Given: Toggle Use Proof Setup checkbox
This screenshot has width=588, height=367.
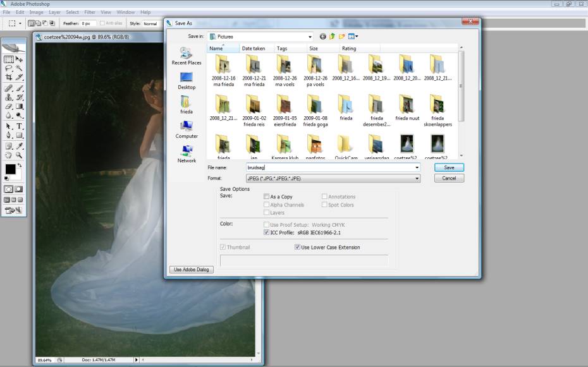Looking at the screenshot, I should click(x=266, y=225).
